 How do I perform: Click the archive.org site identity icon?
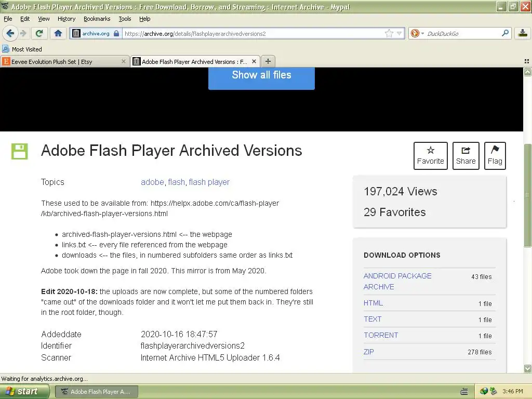coord(76,33)
